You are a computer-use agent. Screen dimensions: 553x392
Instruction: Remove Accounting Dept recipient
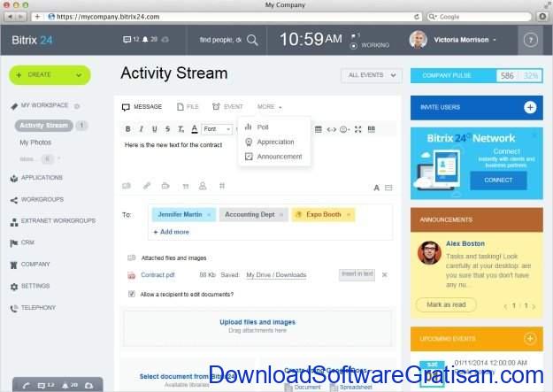click(281, 214)
